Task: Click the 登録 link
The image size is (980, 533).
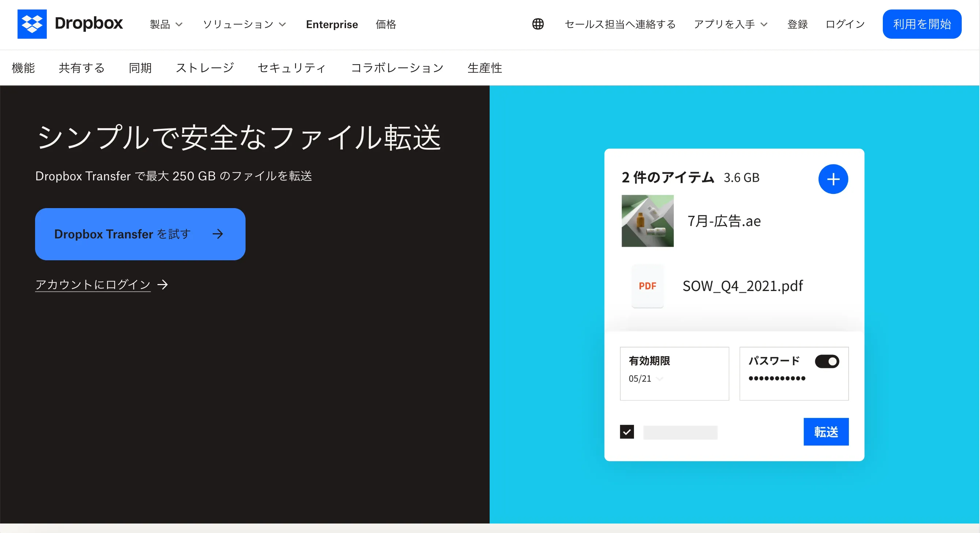Action: 797,24
